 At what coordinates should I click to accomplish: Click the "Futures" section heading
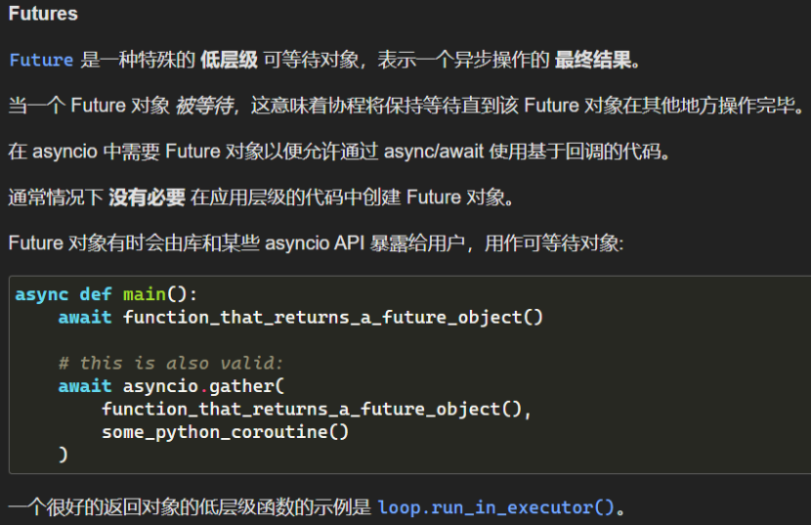pos(43,15)
